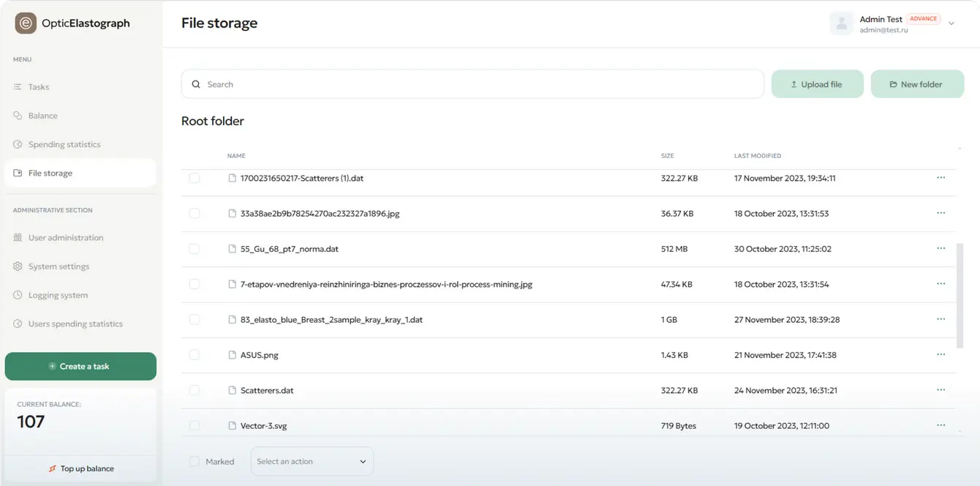
Task: Click the Logging system clock icon
Action: (18, 295)
